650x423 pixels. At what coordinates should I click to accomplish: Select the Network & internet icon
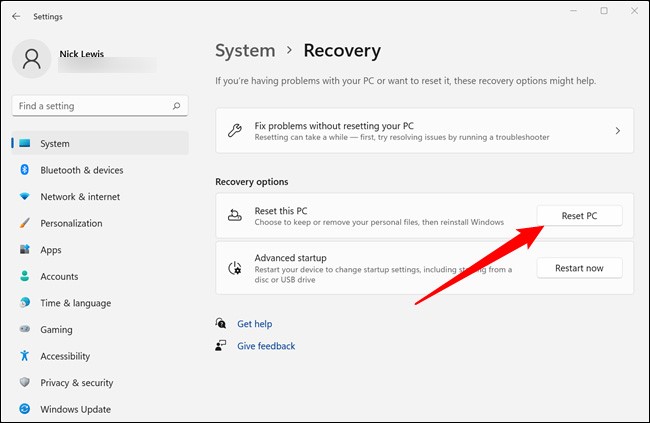tap(25, 197)
